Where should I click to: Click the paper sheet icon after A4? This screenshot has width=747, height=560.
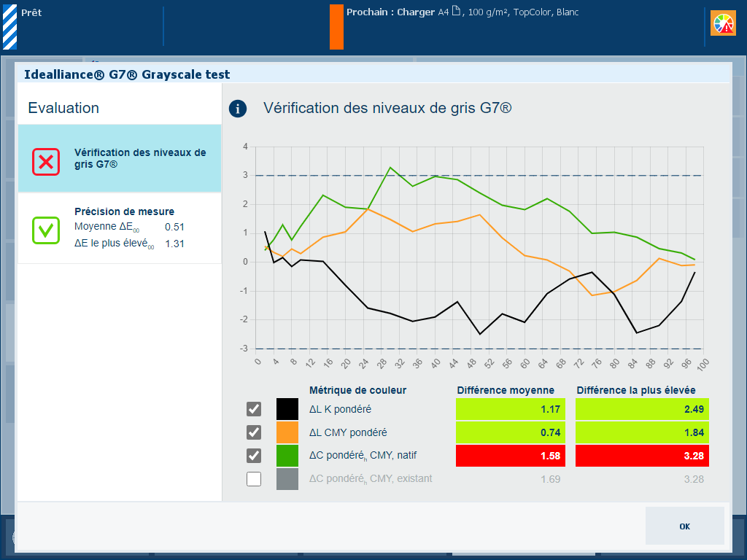coord(456,11)
